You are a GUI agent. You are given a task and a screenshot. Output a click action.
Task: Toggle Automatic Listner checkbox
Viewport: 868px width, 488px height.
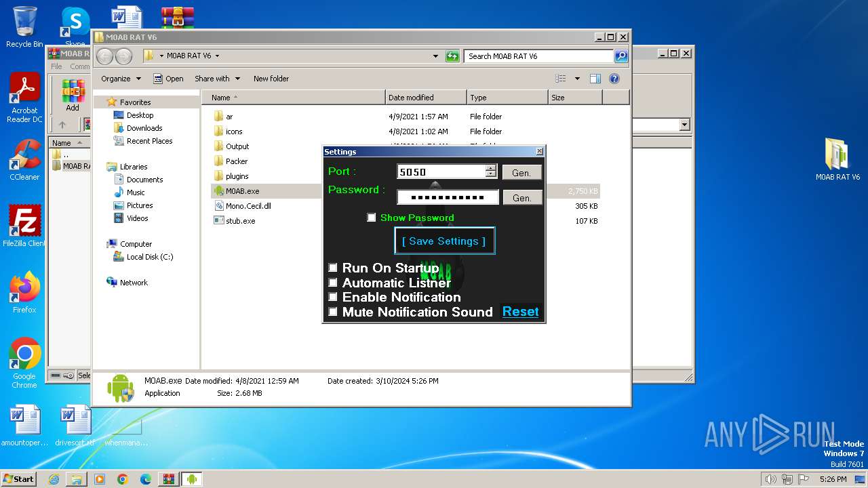click(x=333, y=283)
